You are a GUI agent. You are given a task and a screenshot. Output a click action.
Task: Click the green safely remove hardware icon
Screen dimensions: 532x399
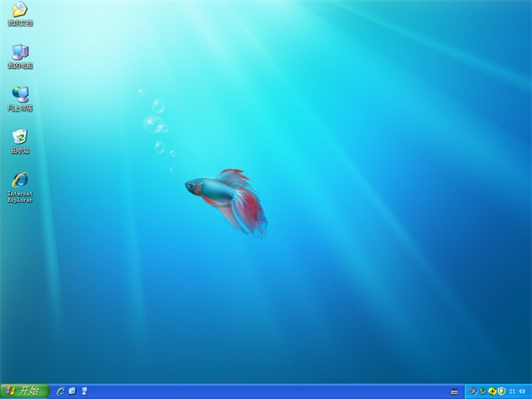(482, 391)
